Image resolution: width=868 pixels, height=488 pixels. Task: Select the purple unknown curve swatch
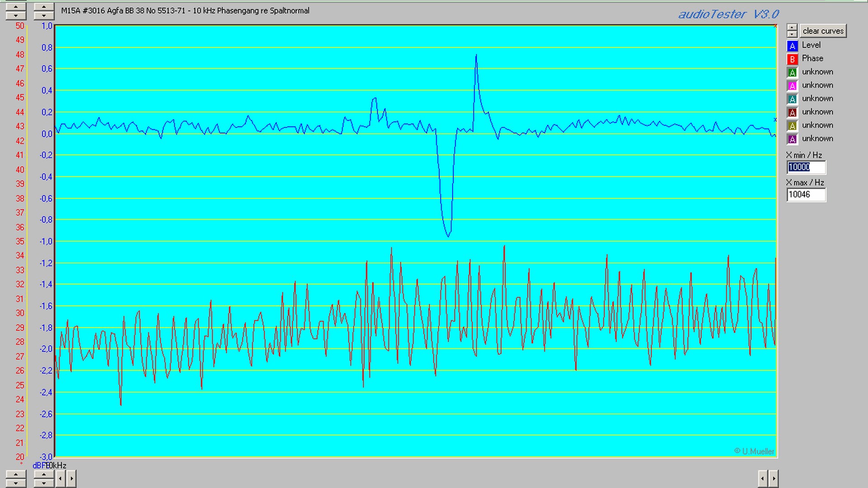point(792,139)
